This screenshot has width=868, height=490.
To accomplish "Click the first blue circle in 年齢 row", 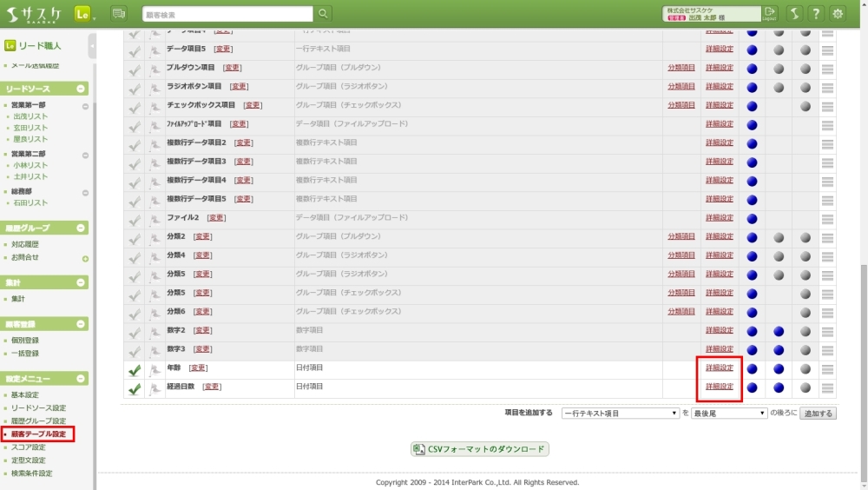I will (752, 368).
